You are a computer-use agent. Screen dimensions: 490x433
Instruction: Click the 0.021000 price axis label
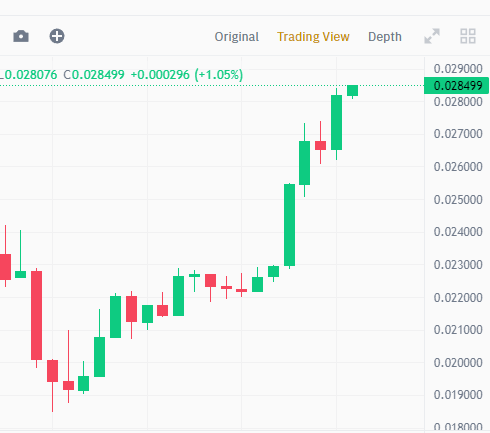458,330
